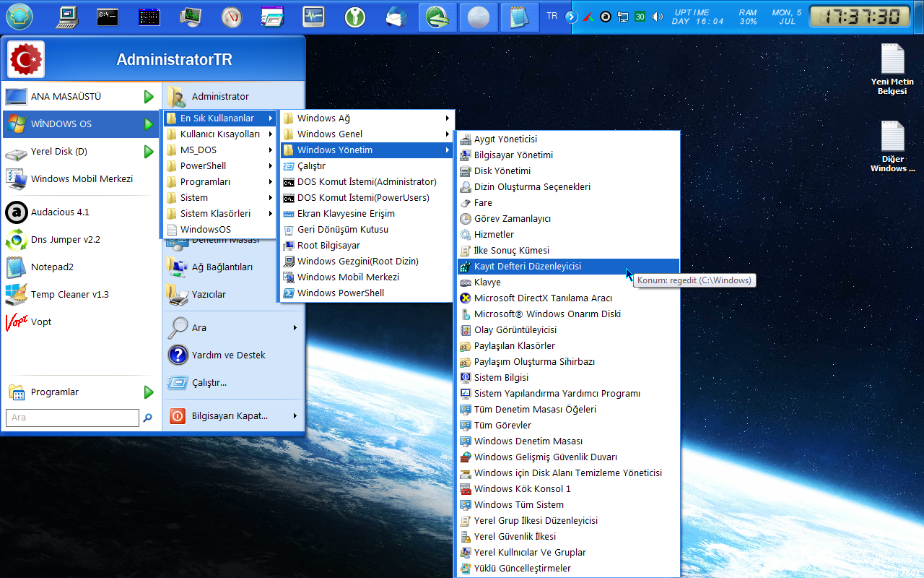The image size is (924, 578).
Task: Open Windows Gelişmiş Güvenlik Duvarı
Action: [x=567, y=457]
